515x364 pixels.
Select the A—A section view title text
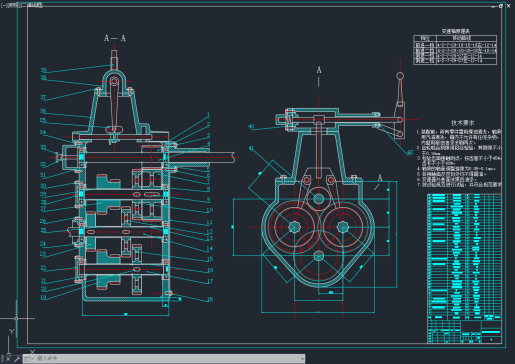(x=115, y=38)
